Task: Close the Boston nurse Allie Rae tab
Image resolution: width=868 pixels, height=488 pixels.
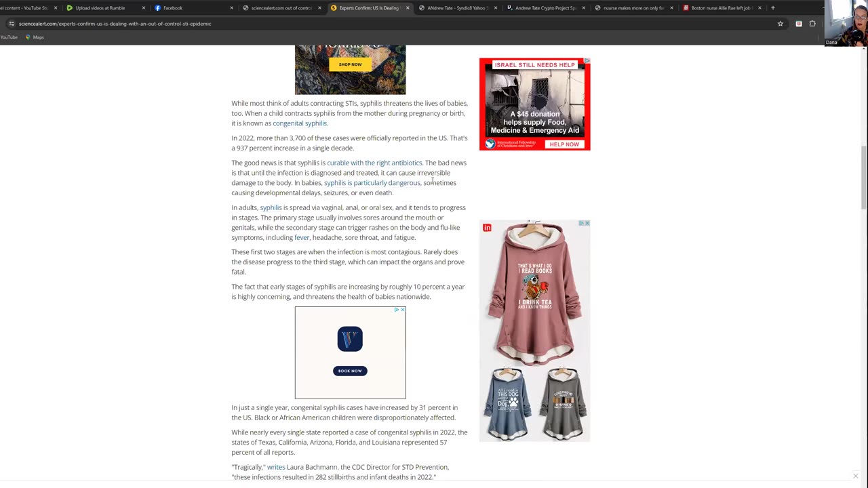Action: pyautogui.click(x=759, y=8)
